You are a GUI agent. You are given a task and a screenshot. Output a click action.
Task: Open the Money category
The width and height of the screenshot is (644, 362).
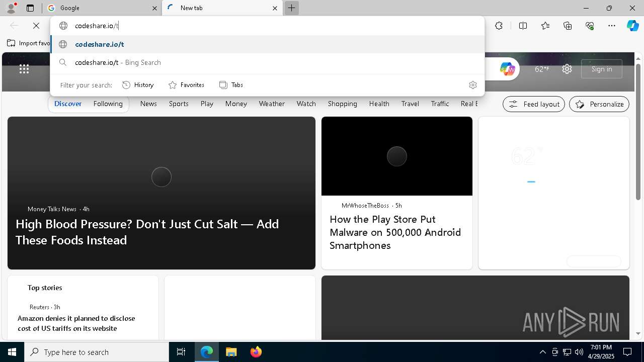(x=236, y=104)
